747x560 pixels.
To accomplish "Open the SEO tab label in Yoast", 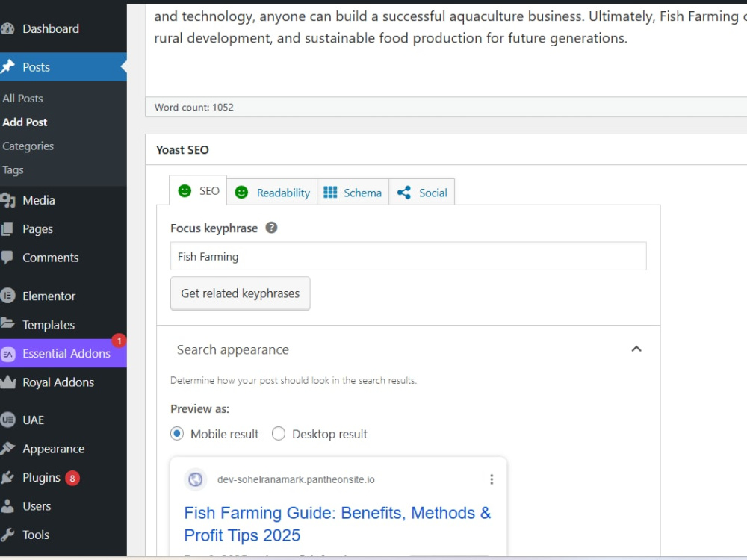I will point(209,191).
